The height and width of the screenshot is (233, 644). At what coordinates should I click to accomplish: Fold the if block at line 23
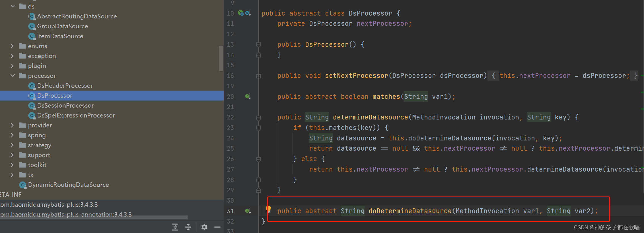coord(258,128)
